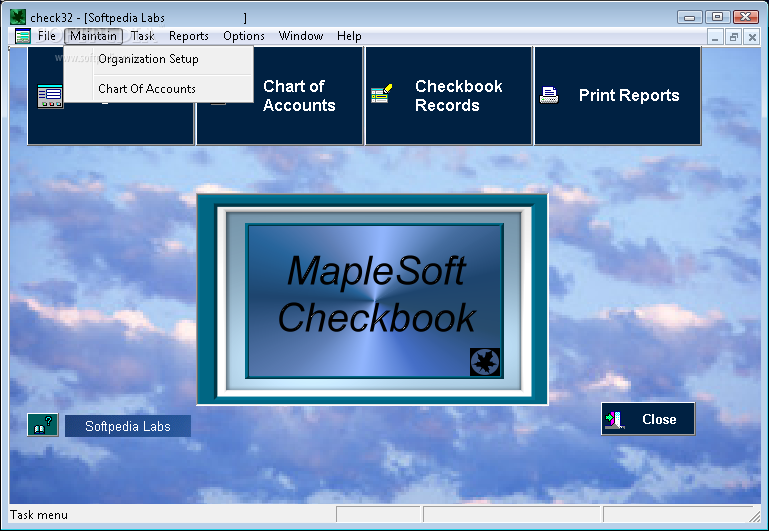This screenshot has height=531, width=769.
Task: Click the Chart of Accounts tile
Action: pyautogui.click(x=280, y=96)
